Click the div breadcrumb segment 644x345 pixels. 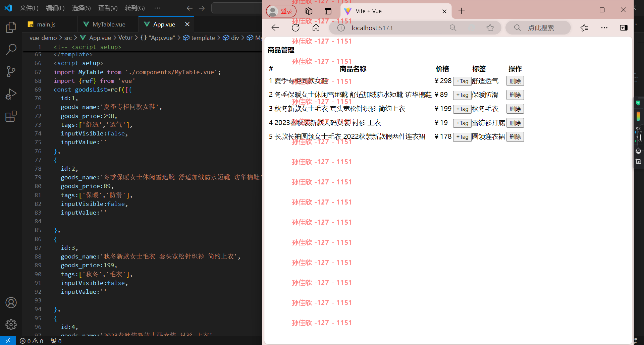tap(231, 38)
